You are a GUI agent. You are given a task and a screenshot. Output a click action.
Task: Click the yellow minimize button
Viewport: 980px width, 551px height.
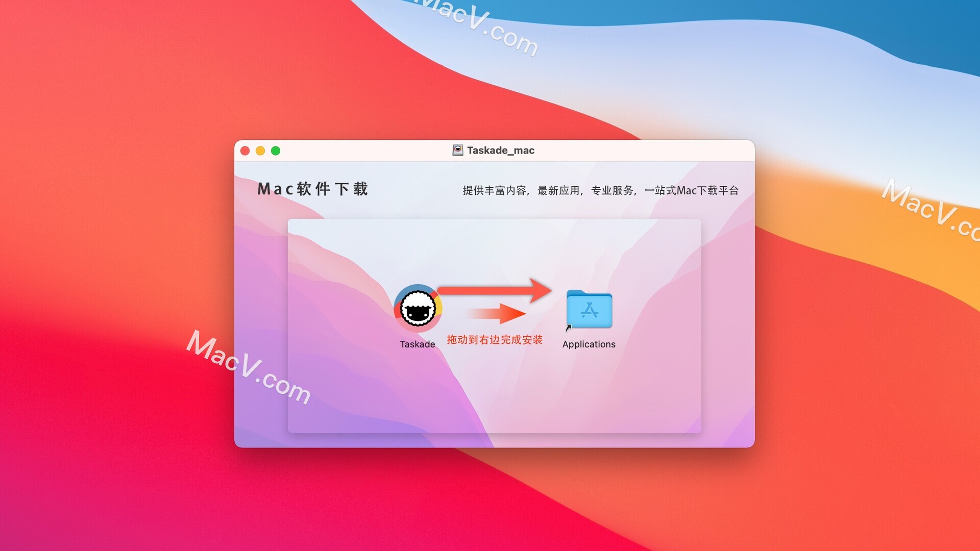[261, 150]
